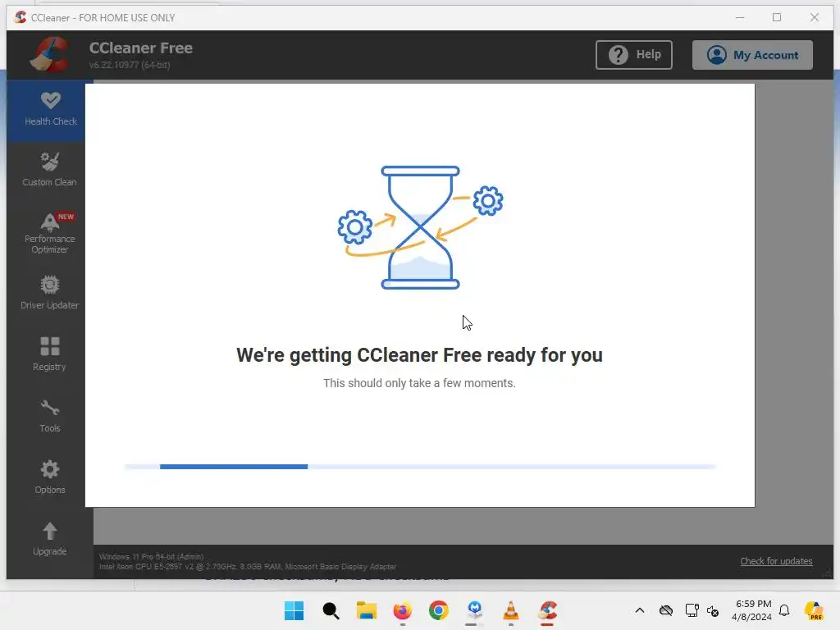Viewport: 840px width, 630px height.
Task: Click the CCleaner logo in header
Action: pyautogui.click(x=50, y=55)
